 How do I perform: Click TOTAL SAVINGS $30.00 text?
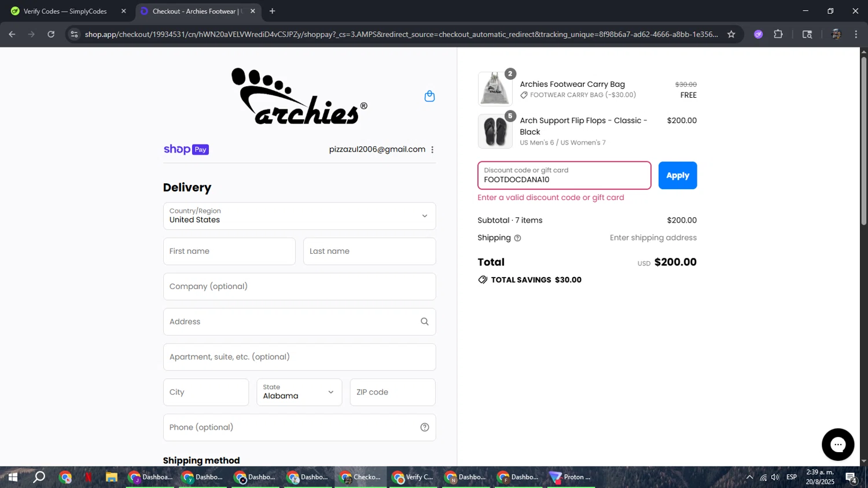pyautogui.click(x=536, y=280)
